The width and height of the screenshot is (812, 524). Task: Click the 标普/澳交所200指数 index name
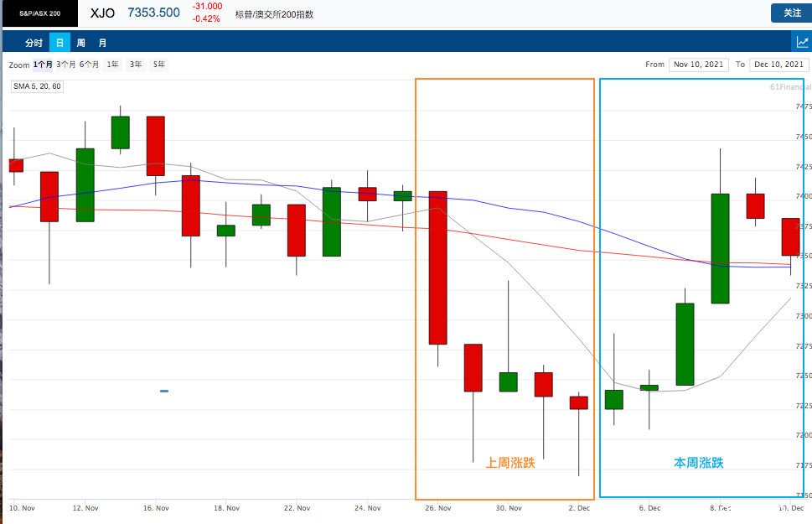(x=274, y=14)
